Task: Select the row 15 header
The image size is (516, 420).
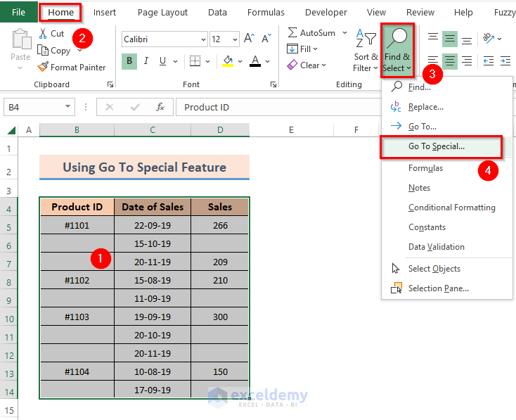Action: coord(9,410)
